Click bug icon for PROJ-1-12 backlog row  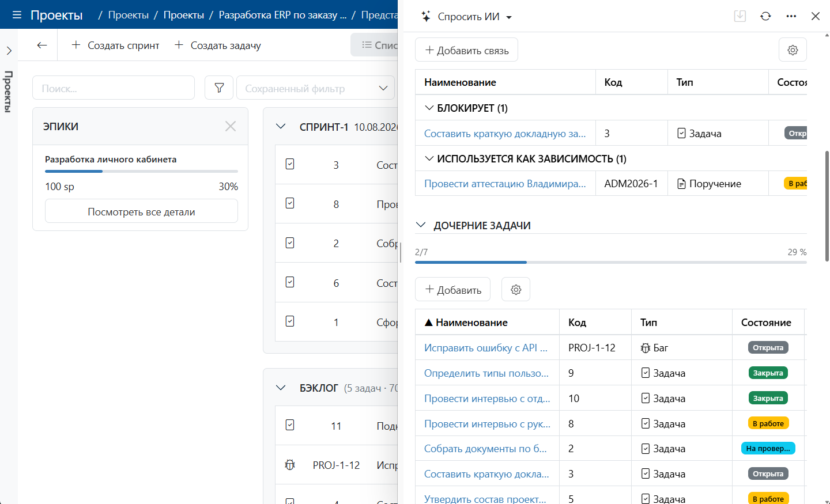pos(290,464)
